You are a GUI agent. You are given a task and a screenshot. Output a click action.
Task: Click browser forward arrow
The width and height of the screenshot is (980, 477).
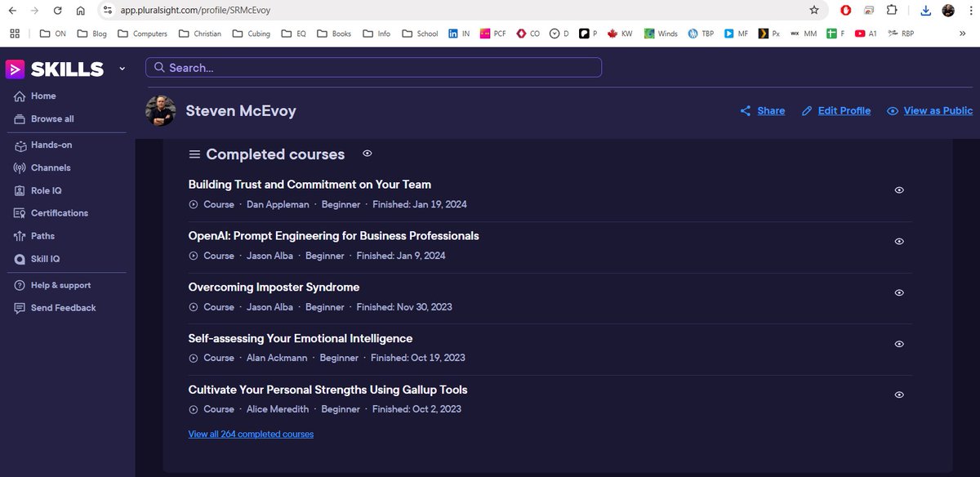(34, 11)
